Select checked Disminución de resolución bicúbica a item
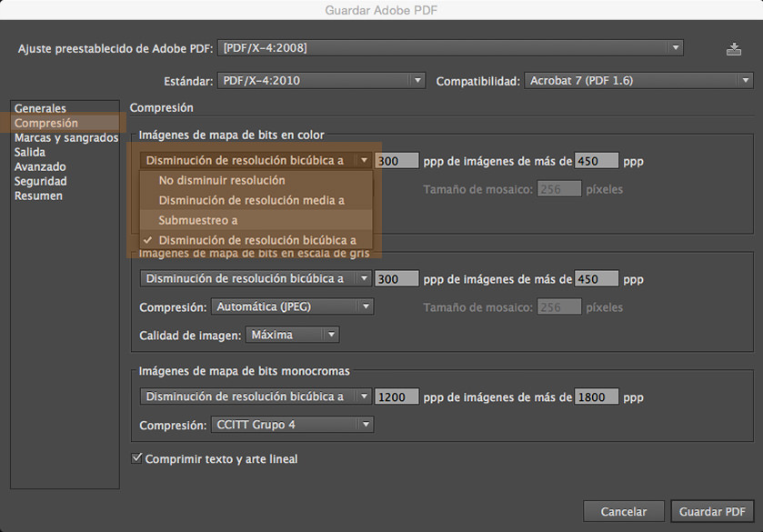 tap(256, 240)
